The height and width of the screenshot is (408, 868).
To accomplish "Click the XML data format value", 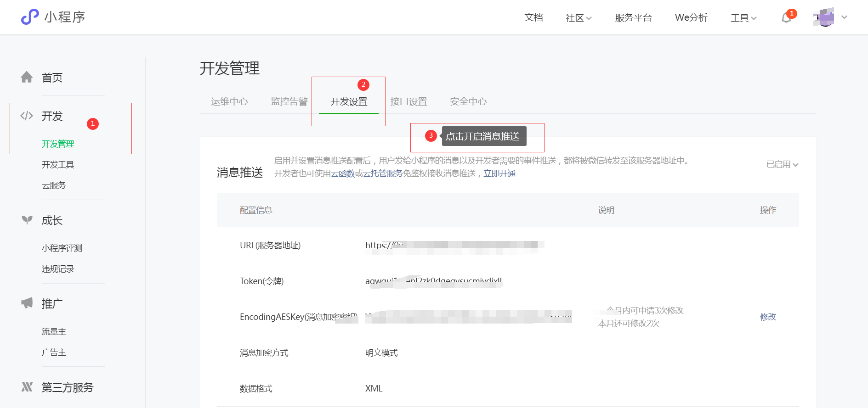I will (374, 388).
